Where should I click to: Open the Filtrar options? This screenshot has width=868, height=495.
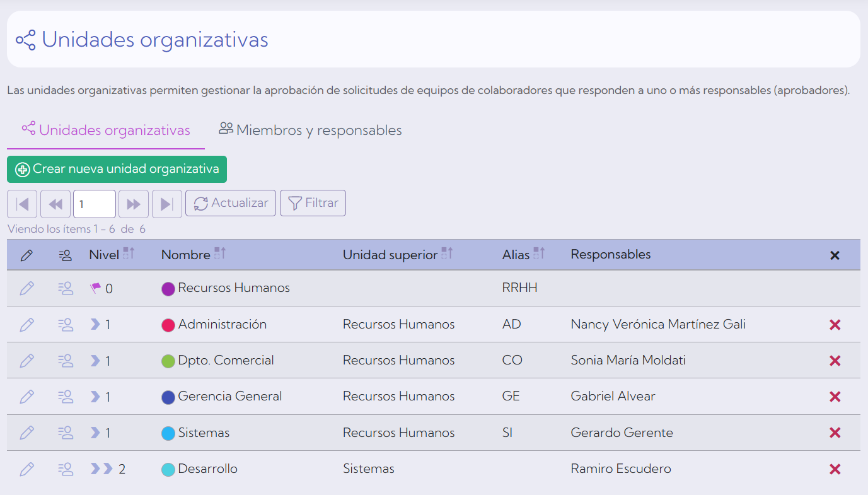(313, 203)
